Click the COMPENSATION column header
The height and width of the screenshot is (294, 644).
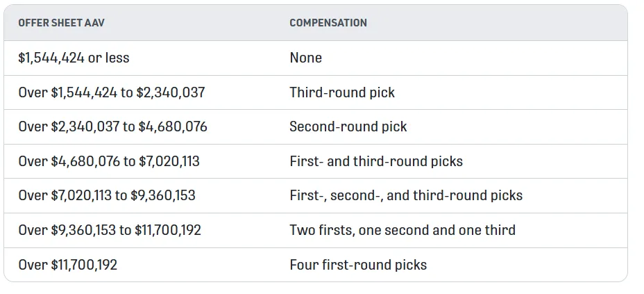pyautogui.click(x=328, y=23)
